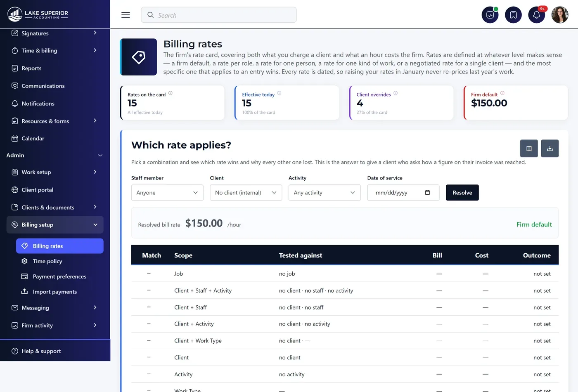Click the Client + Staff + Activity row scope

point(203,290)
